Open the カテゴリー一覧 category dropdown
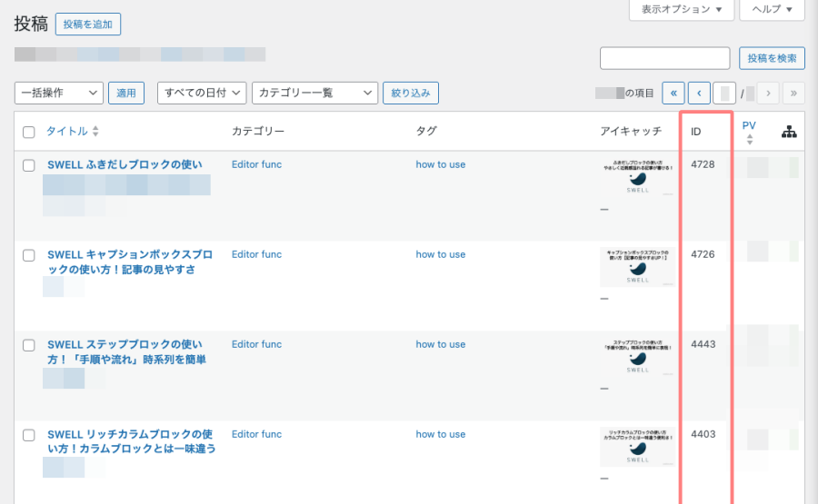Viewport: 818px width, 504px height. [314, 93]
